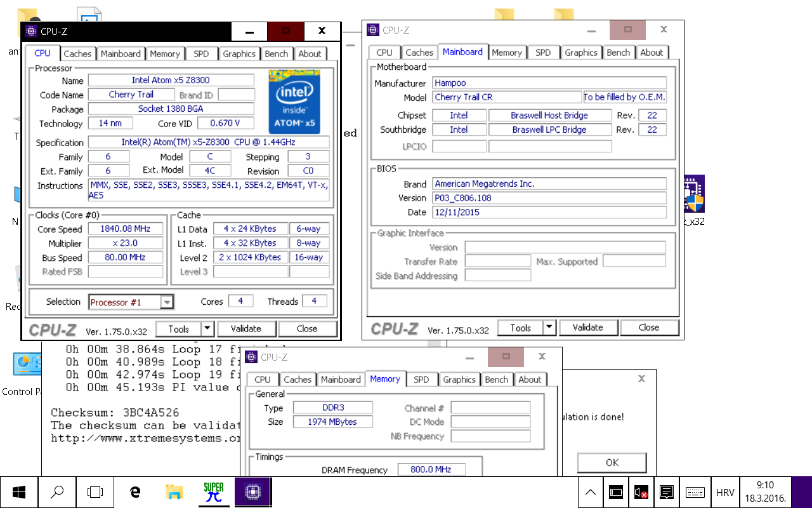Expand Tools arrow in CPU window
The height and width of the screenshot is (508, 812).
point(207,329)
